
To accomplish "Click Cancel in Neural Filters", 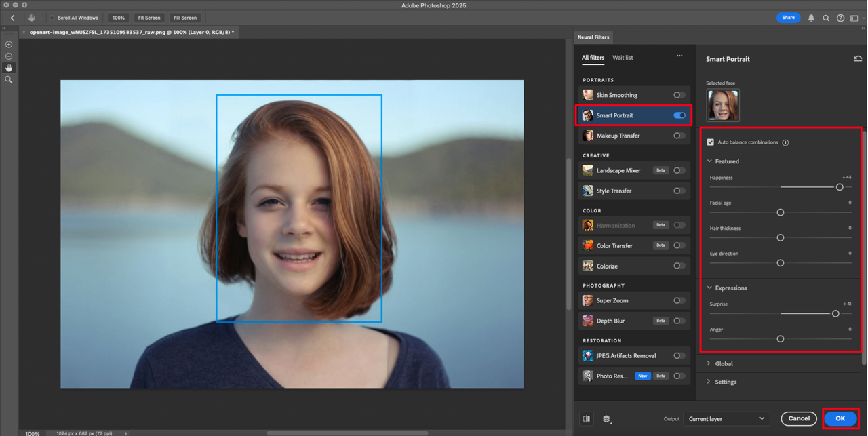I will (799, 419).
